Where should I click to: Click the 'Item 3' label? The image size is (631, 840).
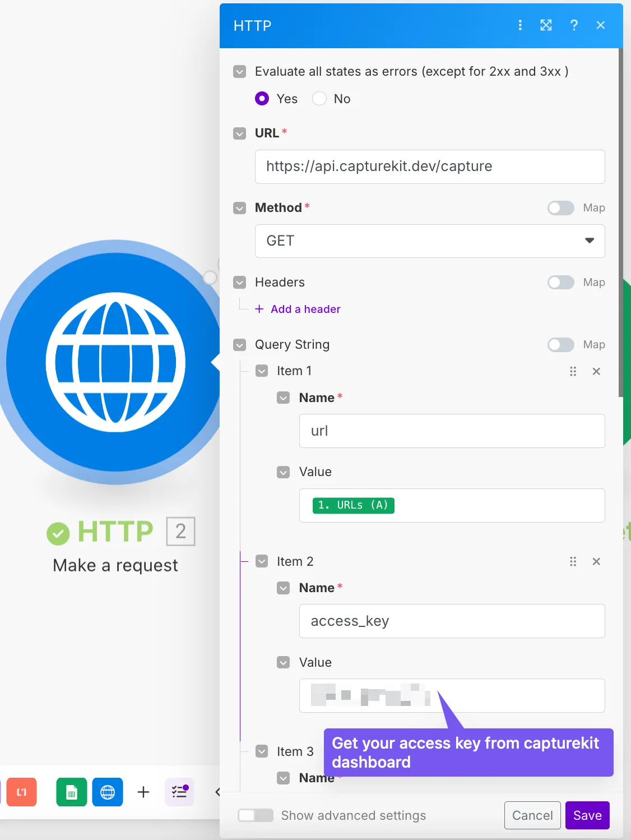[x=295, y=751]
